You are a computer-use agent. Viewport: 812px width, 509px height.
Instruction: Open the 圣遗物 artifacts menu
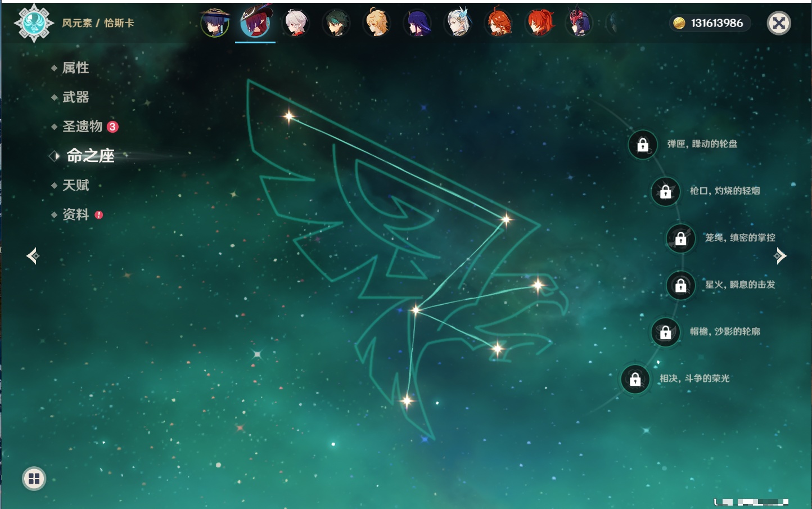(x=83, y=127)
